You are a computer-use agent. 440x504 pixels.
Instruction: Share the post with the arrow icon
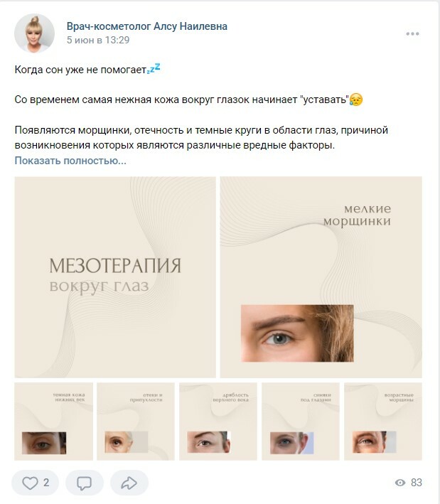(129, 483)
